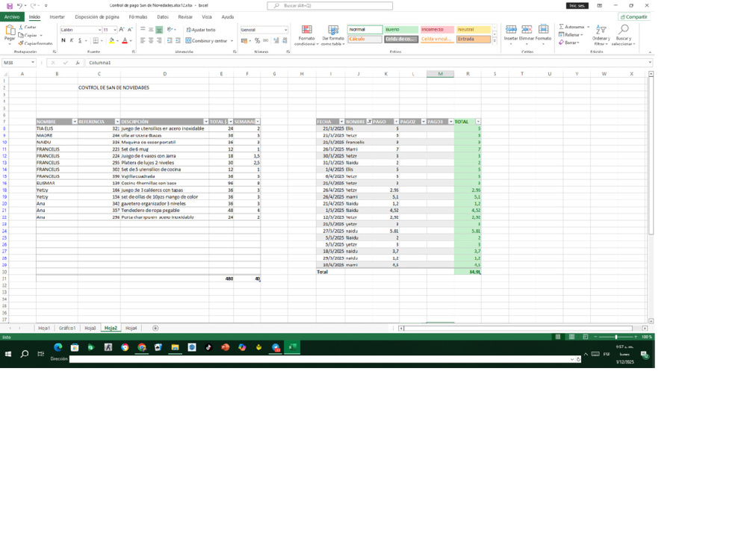Open FECHA column filter dropdown

pos(341,122)
